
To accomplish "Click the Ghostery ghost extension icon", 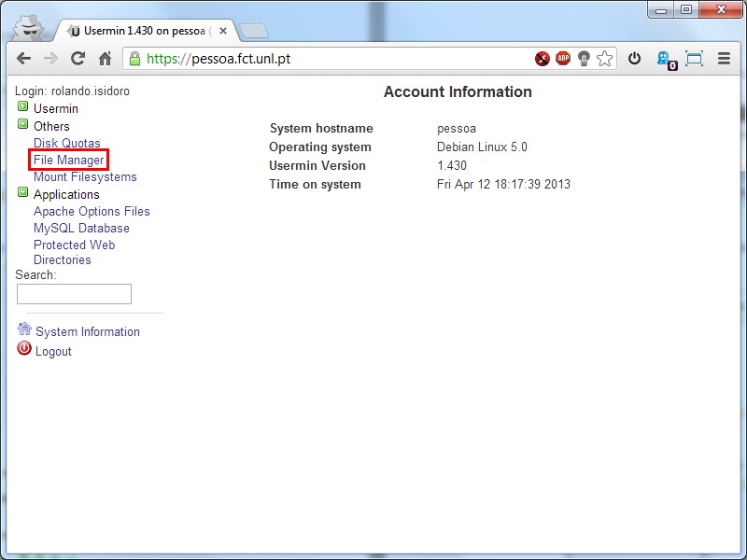I will [664, 58].
